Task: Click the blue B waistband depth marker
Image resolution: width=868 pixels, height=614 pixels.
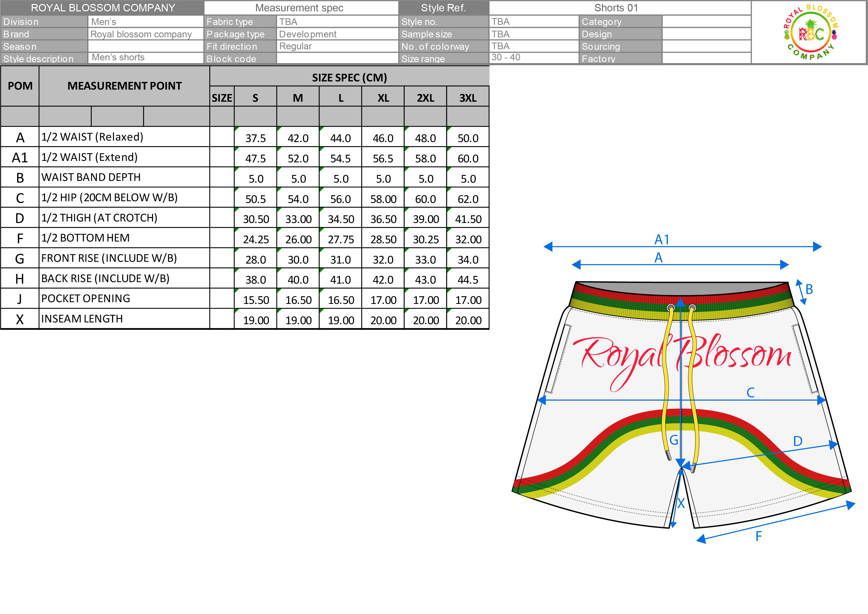Action: point(809,289)
